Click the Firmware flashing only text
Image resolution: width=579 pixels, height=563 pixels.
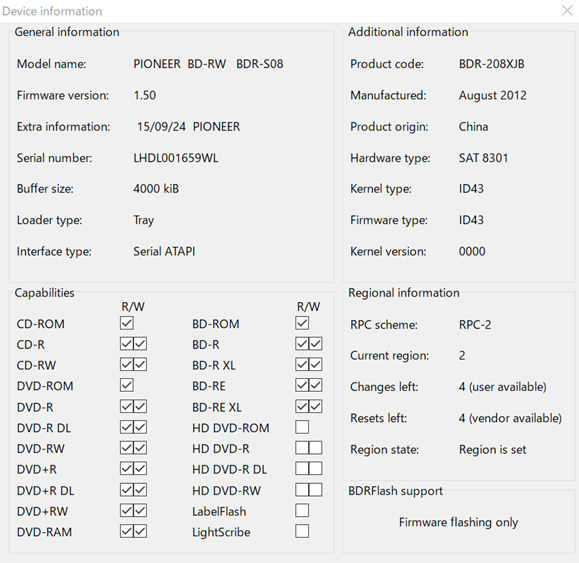pyautogui.click(x=458, y=522)
